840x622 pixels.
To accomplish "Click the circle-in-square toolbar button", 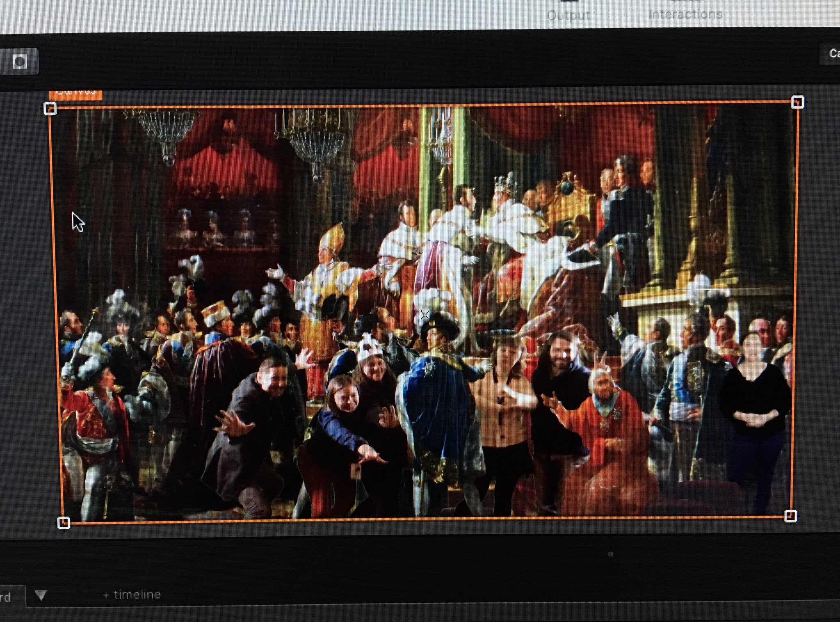I will click(19, 62).
